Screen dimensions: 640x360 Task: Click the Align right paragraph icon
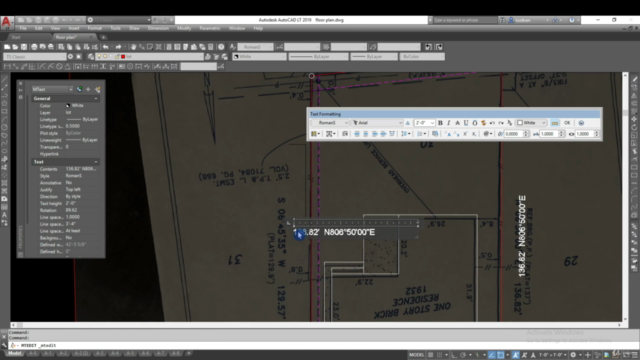[x=374, y=134]
